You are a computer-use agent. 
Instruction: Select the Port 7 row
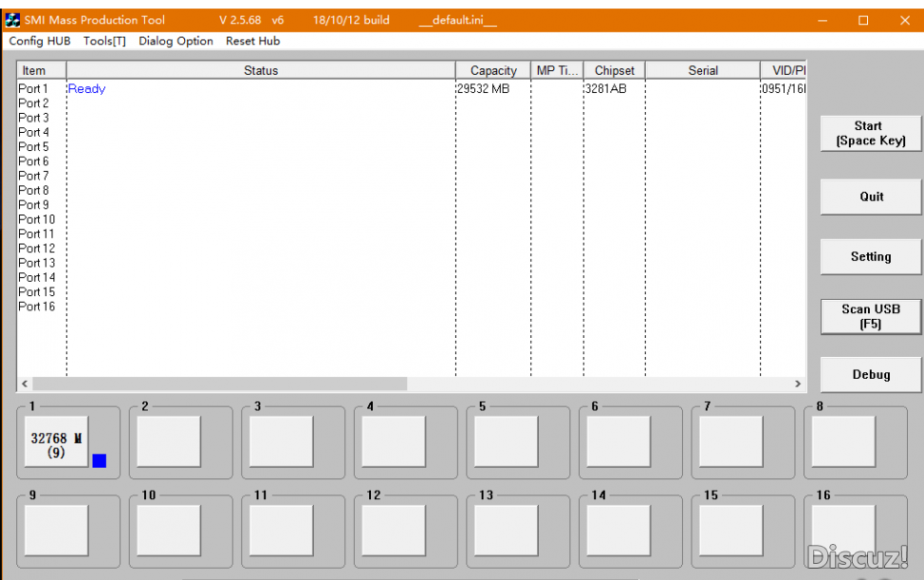pos(412,176)
